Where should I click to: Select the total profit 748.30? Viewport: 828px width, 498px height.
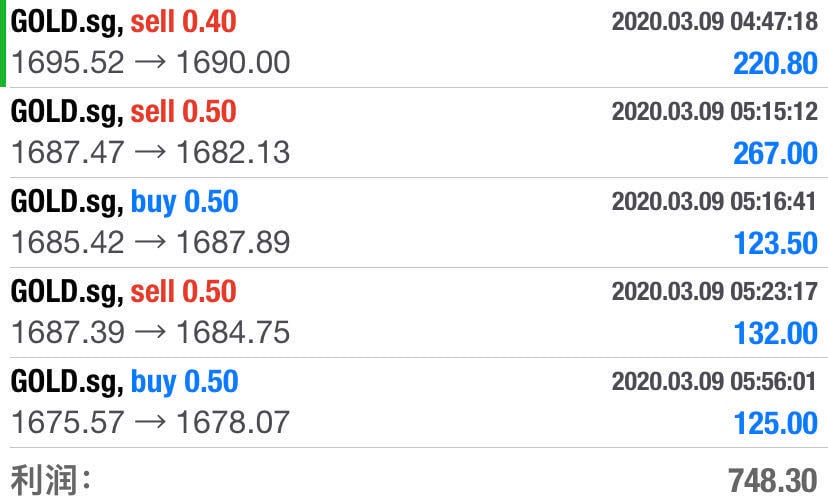pos(773,481)
